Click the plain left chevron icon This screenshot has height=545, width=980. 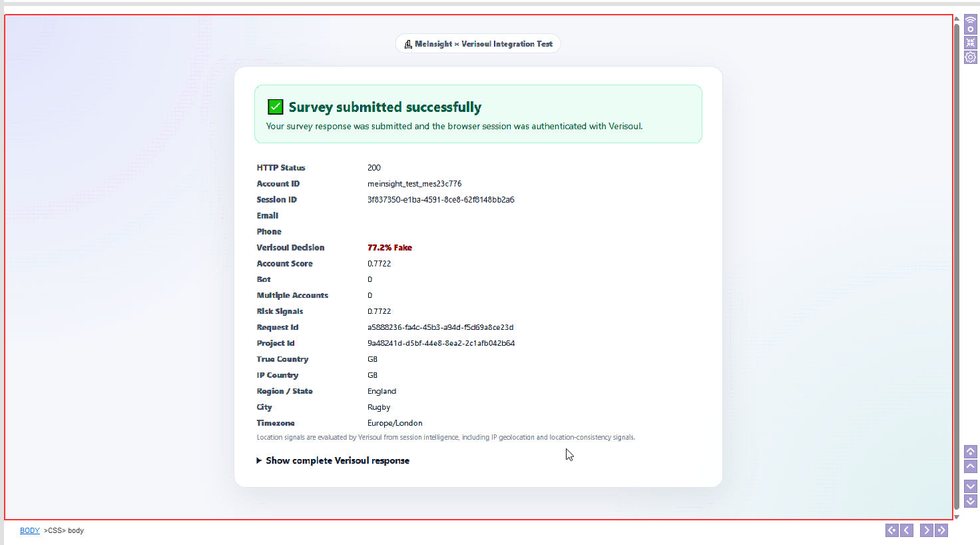coord(907,530)
